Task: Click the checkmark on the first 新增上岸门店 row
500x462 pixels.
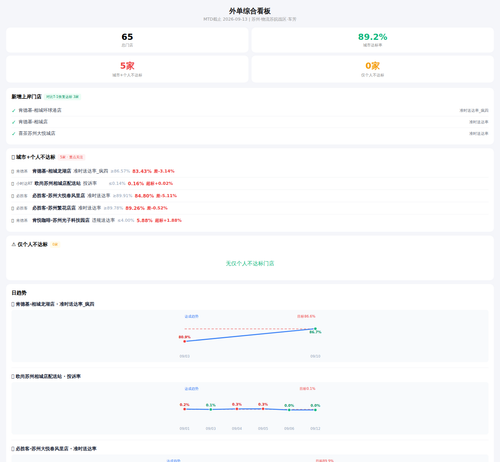Action: (x=14, y=111)
